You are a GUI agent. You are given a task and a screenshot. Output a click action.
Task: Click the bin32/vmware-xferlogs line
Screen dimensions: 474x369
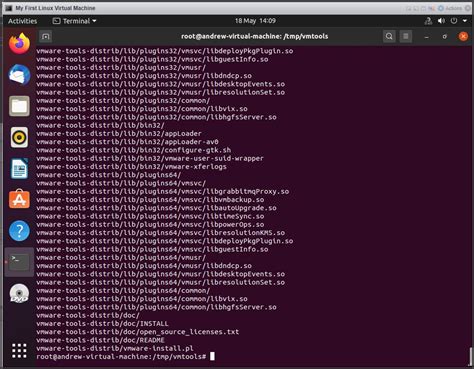click(131, 167)
